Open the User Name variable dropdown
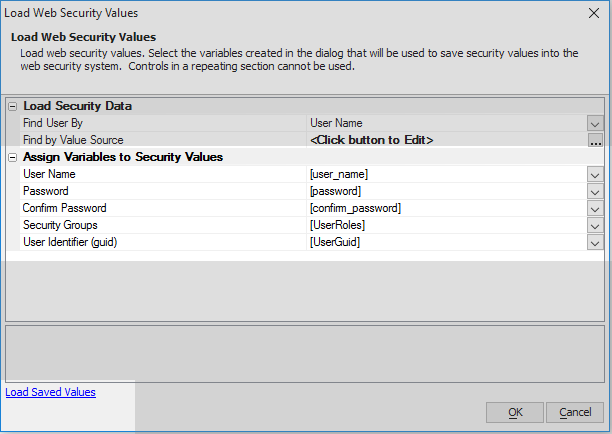The image size is (612, 434). click(595, 174)
